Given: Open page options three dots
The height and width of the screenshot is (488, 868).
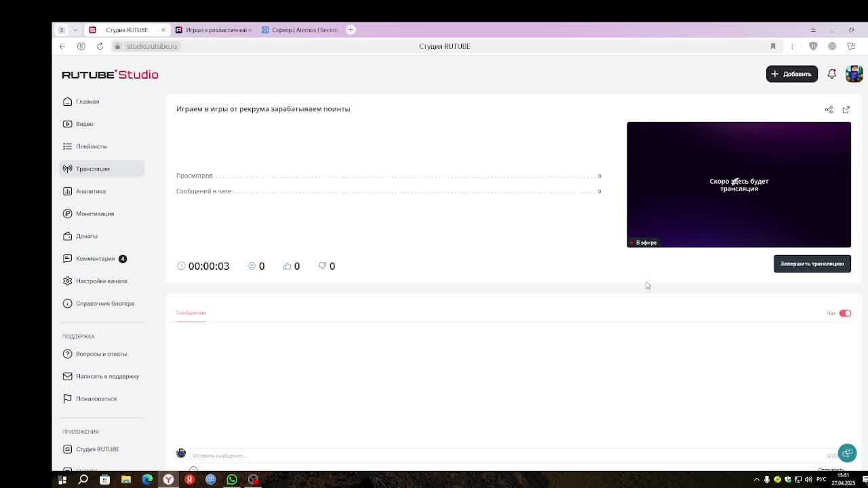Looking at the screenshot, I should pos(792,46).
